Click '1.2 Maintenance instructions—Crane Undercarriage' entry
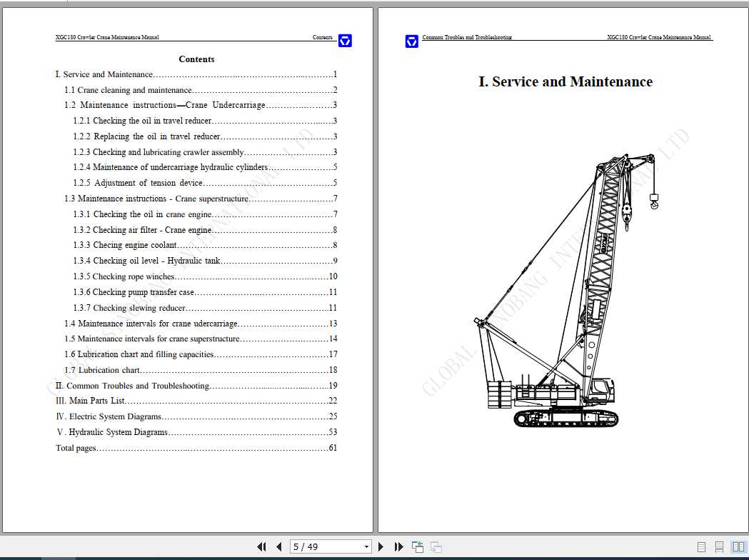 [x=201, y=105]
